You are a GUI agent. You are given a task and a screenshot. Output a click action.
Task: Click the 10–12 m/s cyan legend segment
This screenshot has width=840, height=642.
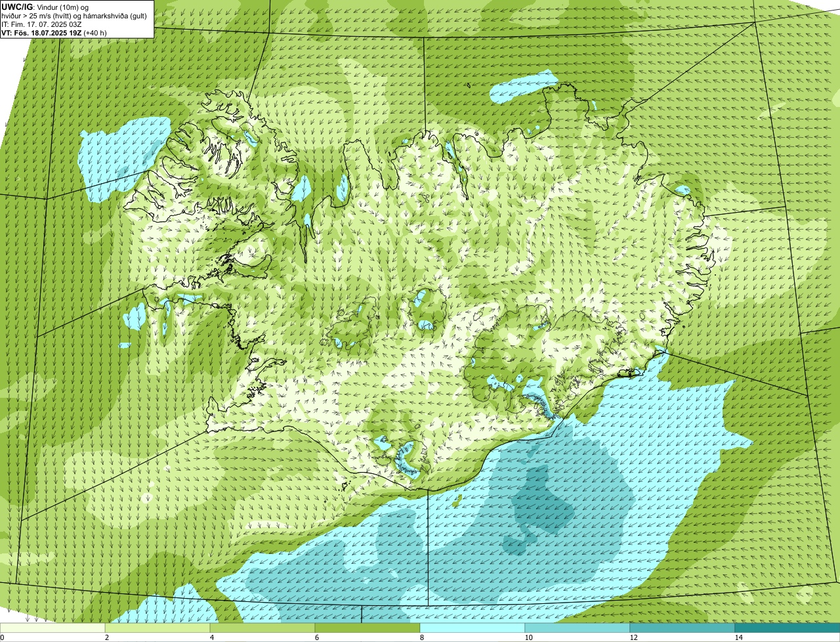pyautogui.click(x=577, y=628)
